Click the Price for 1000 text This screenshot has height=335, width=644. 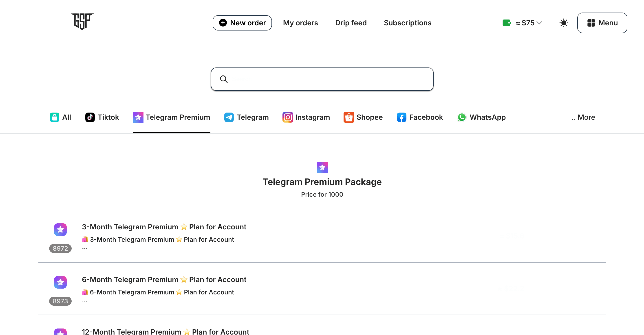point(322,194)
